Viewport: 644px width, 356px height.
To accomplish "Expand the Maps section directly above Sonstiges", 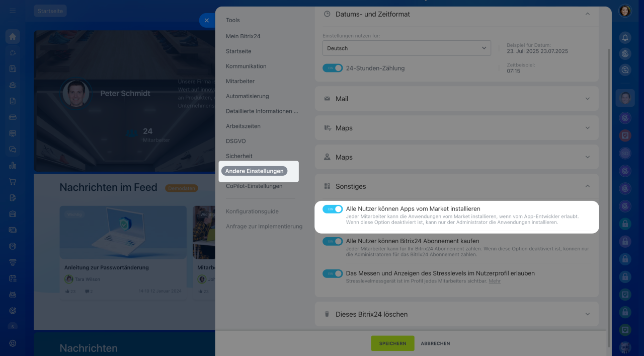I will (587, 157).
